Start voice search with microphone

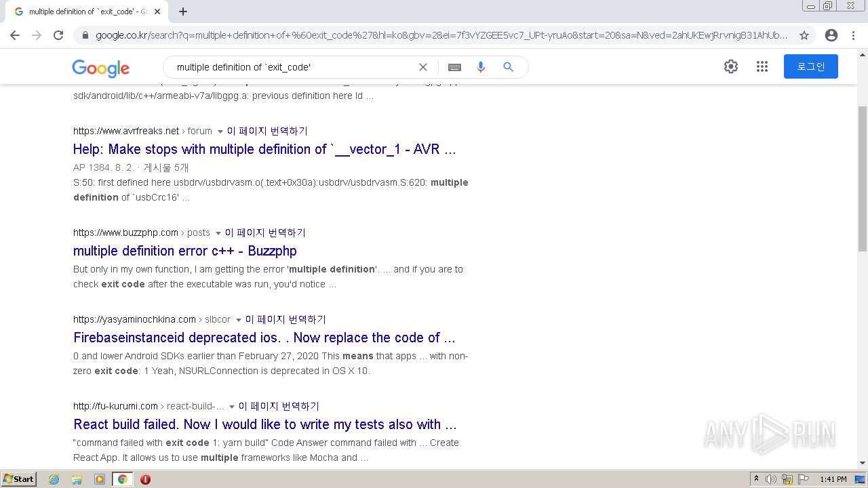tap(481, 67)
